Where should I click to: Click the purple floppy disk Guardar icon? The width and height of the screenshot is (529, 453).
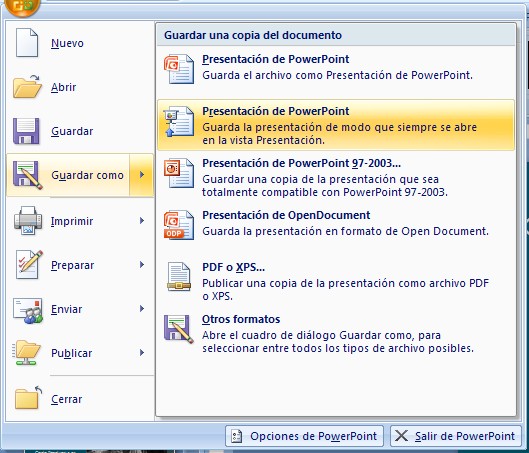26,131
